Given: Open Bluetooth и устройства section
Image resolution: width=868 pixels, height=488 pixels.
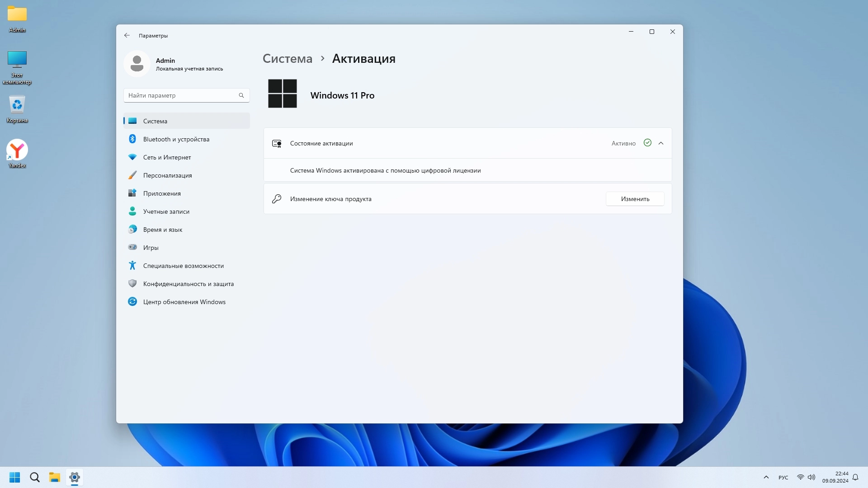Looking at the screenshot, I should pyautogui.click(x=176, y=139).
